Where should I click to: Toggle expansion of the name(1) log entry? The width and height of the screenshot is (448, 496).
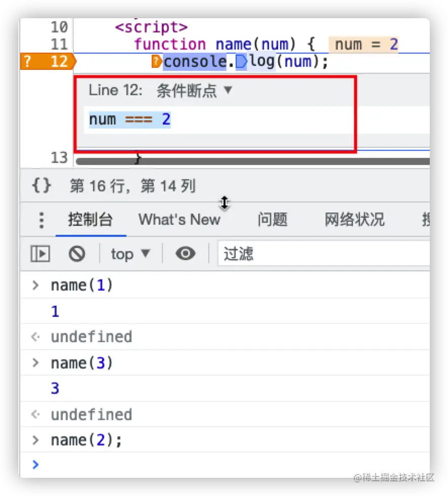[x=34, y=285]
